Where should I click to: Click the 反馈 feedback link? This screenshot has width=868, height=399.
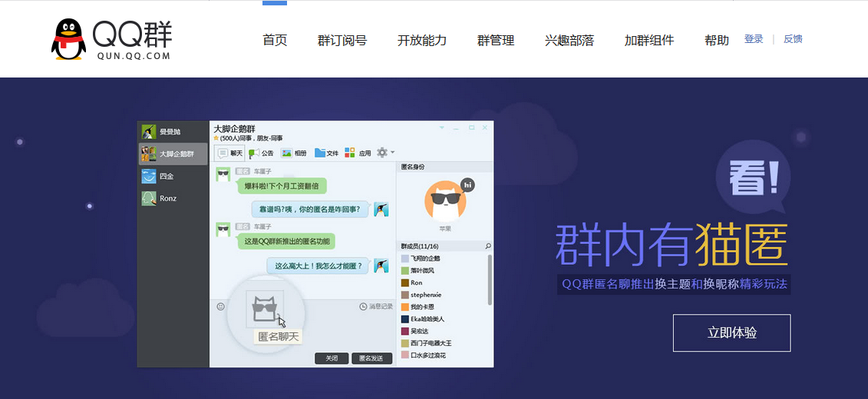[x=793, y=39]
